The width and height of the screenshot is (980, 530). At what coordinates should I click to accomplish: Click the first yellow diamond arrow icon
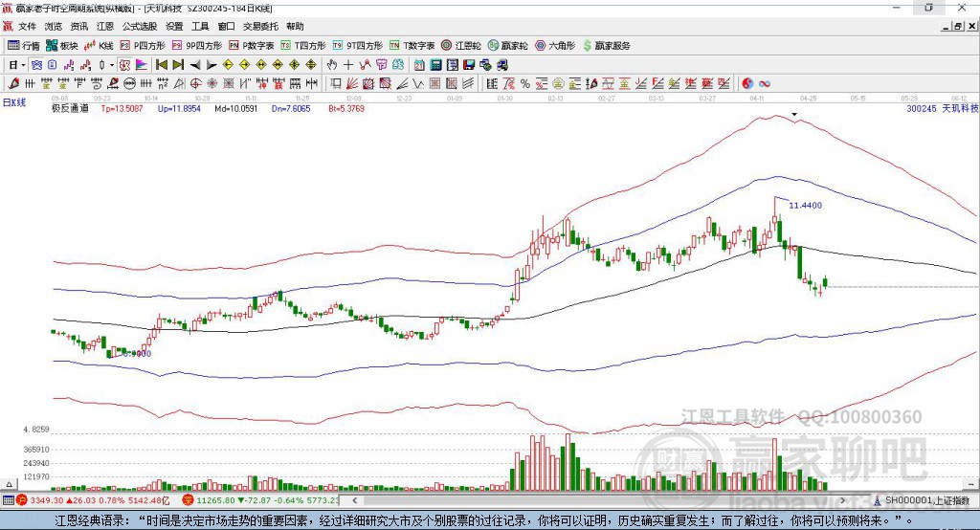[x=228, y=65]
